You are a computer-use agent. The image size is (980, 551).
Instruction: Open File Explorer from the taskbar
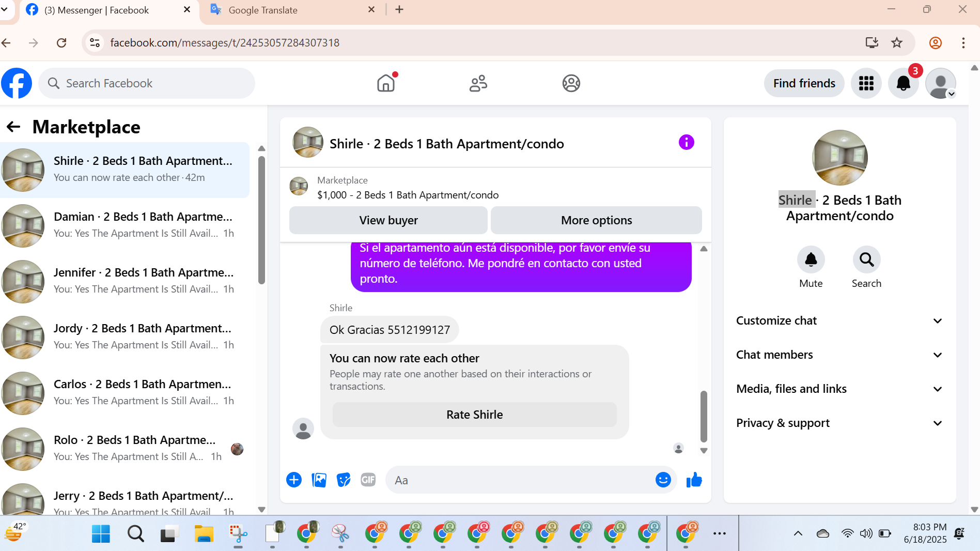tap(204, 533)
